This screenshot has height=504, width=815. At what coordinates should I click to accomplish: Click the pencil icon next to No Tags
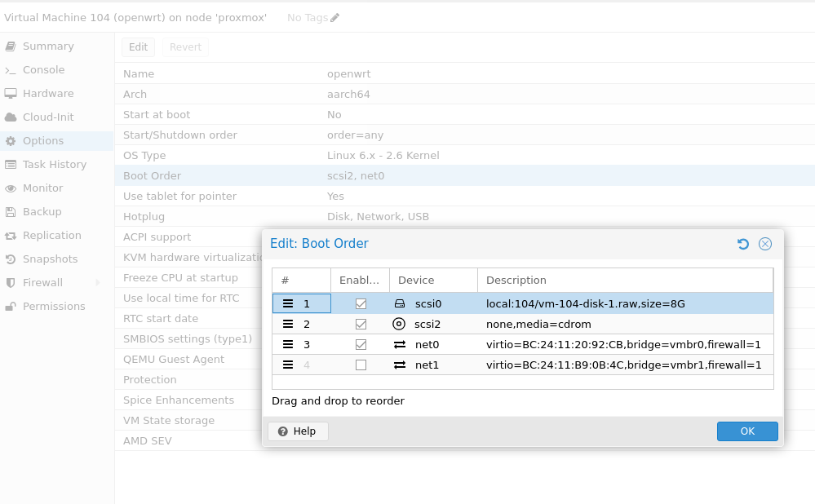click(335, 18)
